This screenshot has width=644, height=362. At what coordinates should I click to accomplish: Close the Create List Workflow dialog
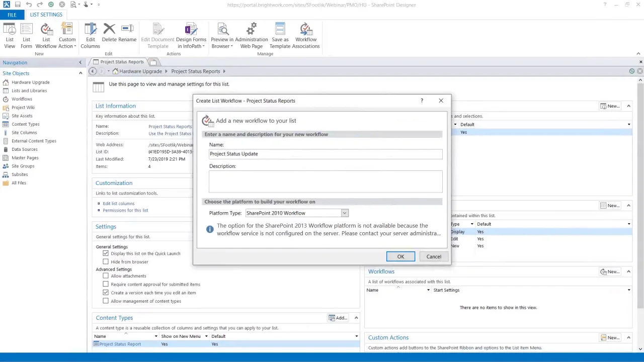[x=441, y=101]
